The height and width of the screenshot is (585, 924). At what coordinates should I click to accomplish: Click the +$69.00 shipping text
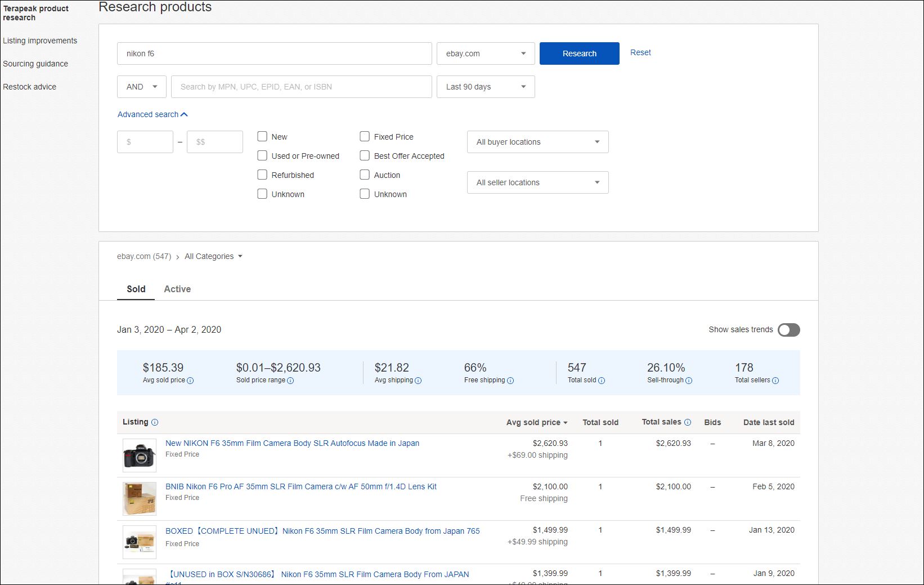pos(537,455)
